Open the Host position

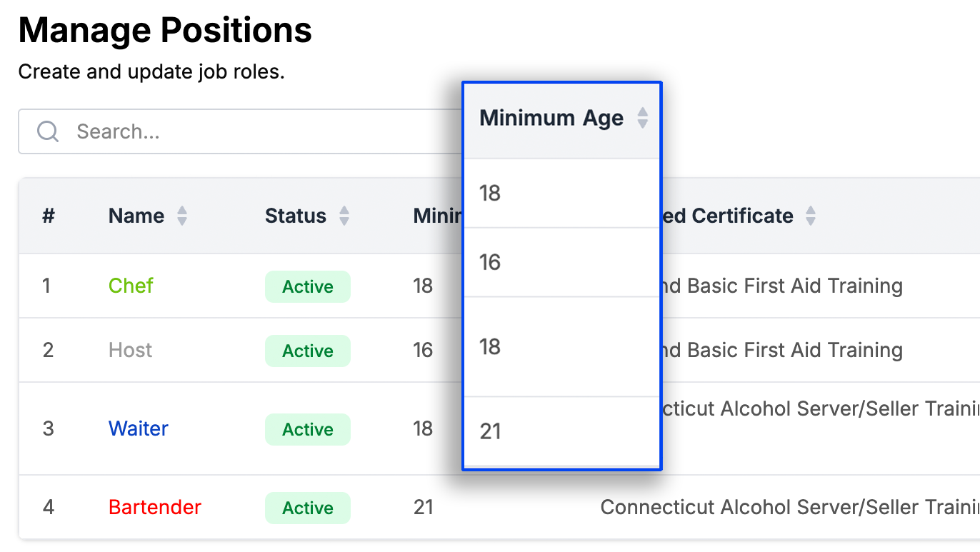coord(130,350)
